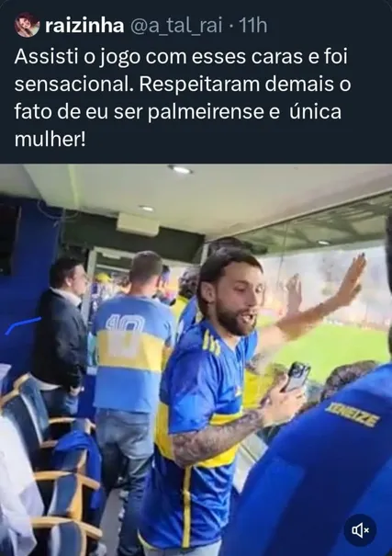Open raizinha's profile avatar
The height and width of the screenshot is (556, 392).
click(x=27, y=25)
